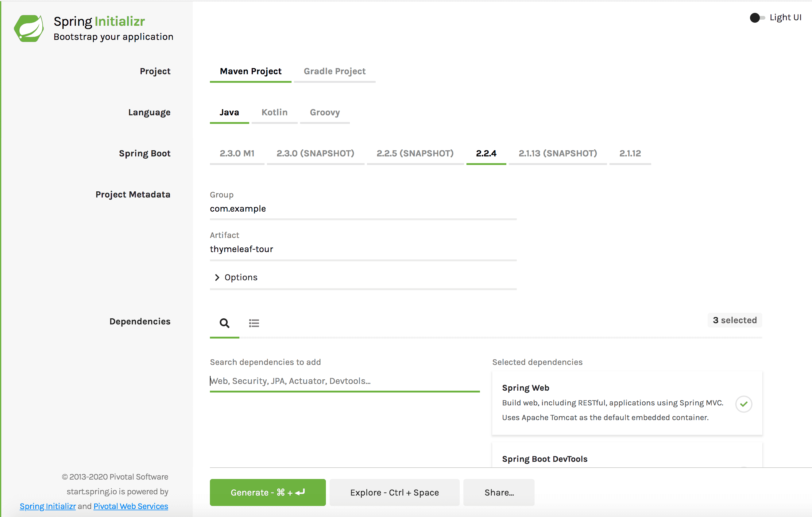Expand the Options section

click(241, 277)
